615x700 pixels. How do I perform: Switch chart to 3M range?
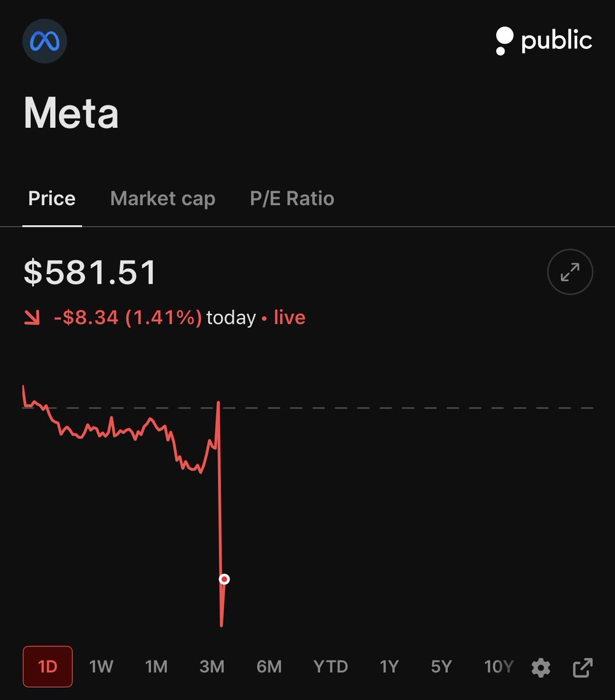[212, 667]
